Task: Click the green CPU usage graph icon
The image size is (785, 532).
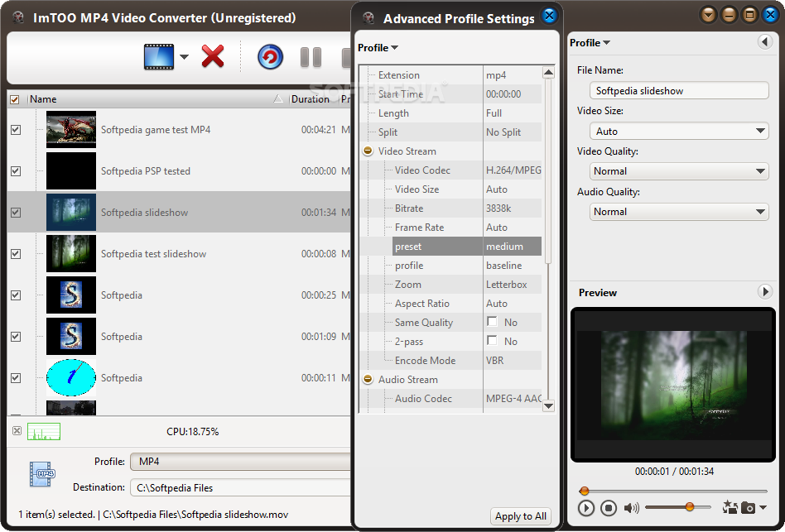Action: (44, 432)
